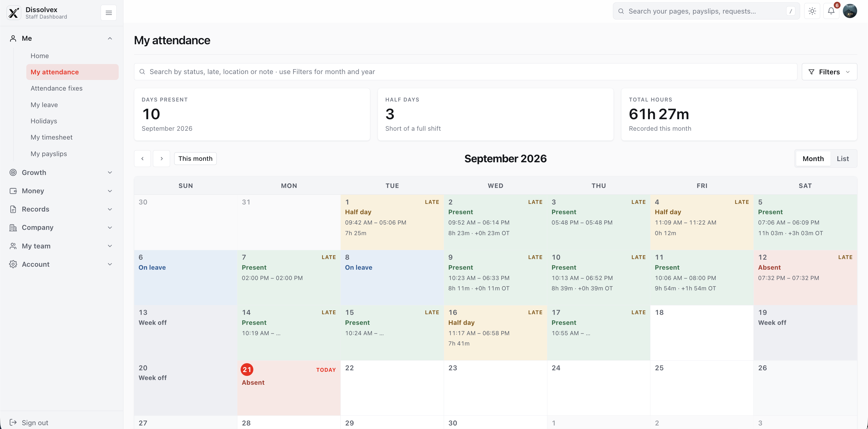Expand the Account section chevron

point(110,264)
